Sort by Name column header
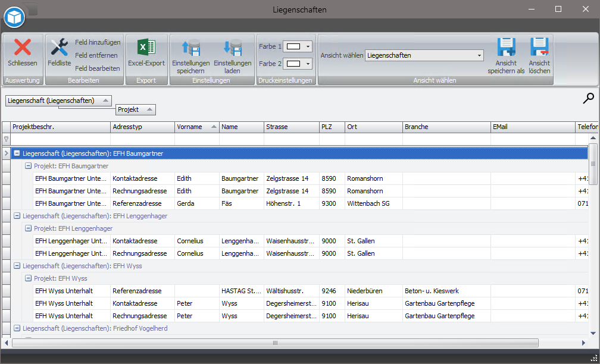The width and height of the screenshot is (600, 364). (242, 127)
